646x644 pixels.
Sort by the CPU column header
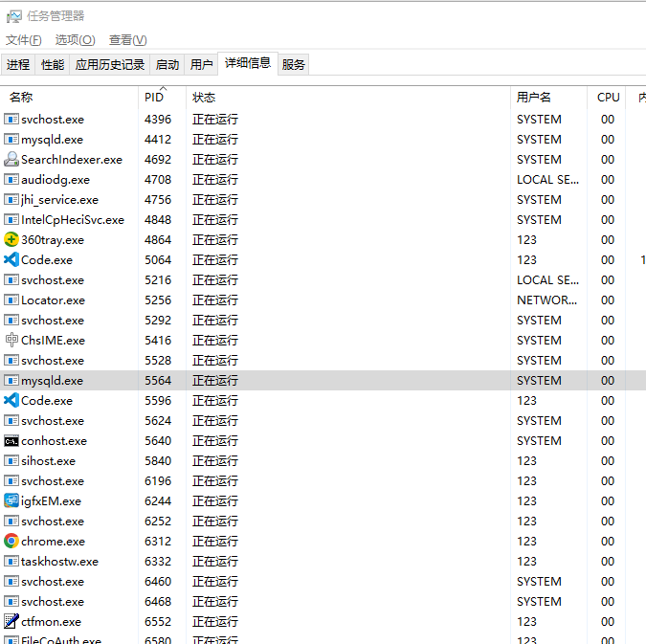pyautogui.click(x=607, y=98)
